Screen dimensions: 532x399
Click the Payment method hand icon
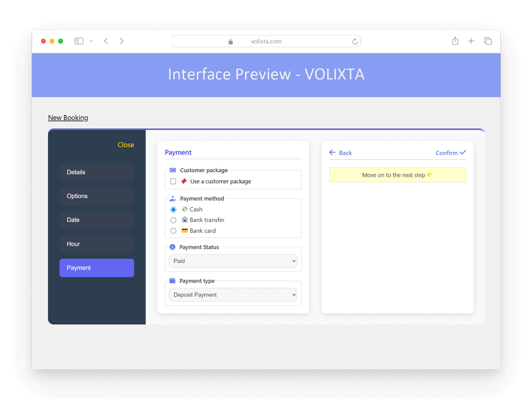173,198
